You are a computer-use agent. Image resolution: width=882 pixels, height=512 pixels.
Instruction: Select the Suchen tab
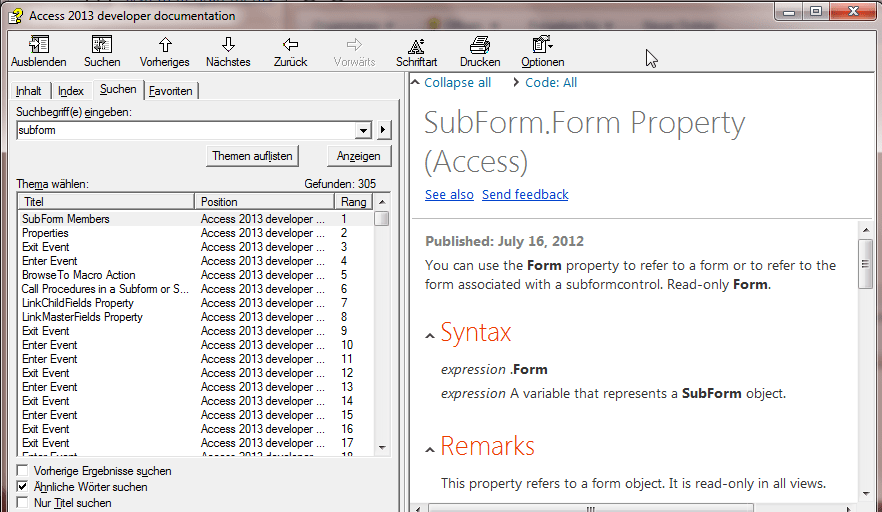pos(118,89)
